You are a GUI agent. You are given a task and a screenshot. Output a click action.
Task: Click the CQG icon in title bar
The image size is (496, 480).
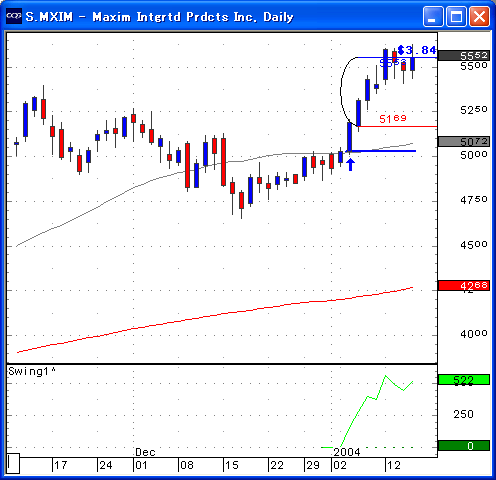click(14, 16)
